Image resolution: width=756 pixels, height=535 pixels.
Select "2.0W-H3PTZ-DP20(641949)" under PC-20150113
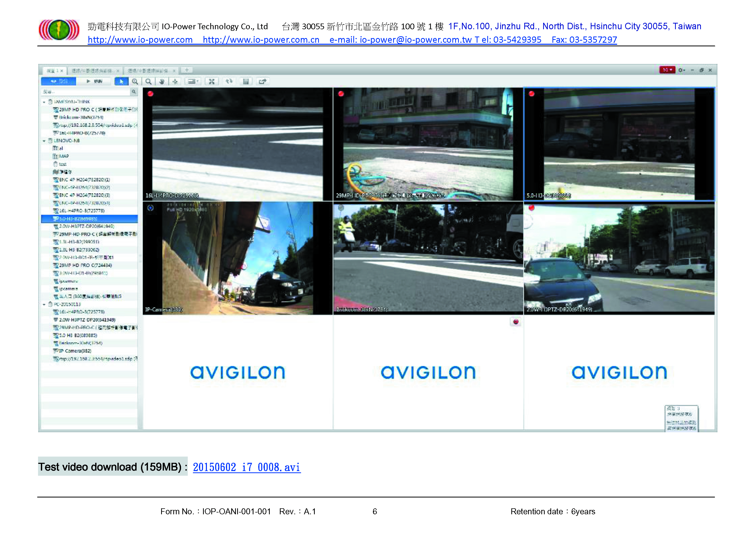(x=89, y=320)
